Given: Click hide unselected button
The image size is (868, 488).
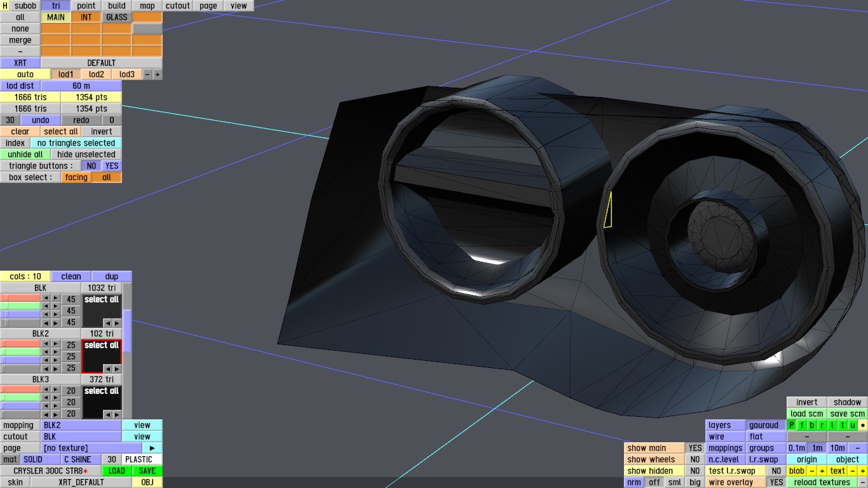Looking at the screenshot, I should click(86, 154).
